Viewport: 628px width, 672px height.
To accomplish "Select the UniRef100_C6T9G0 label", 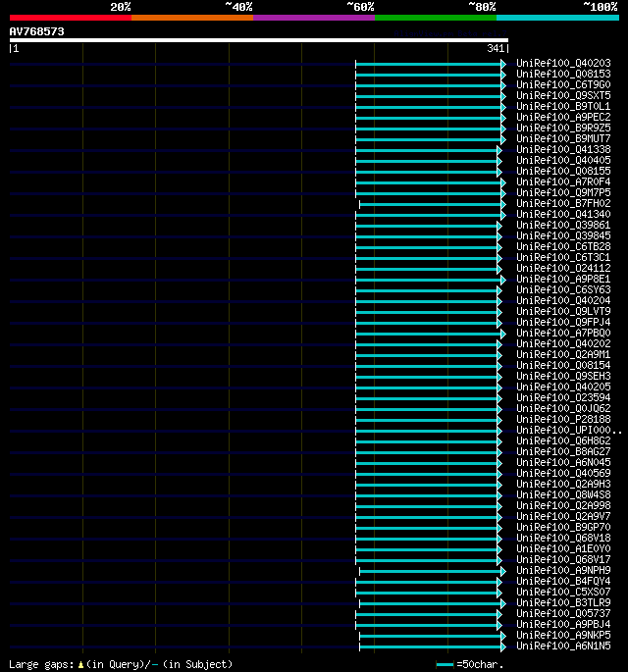I will (x=563, y=84).
